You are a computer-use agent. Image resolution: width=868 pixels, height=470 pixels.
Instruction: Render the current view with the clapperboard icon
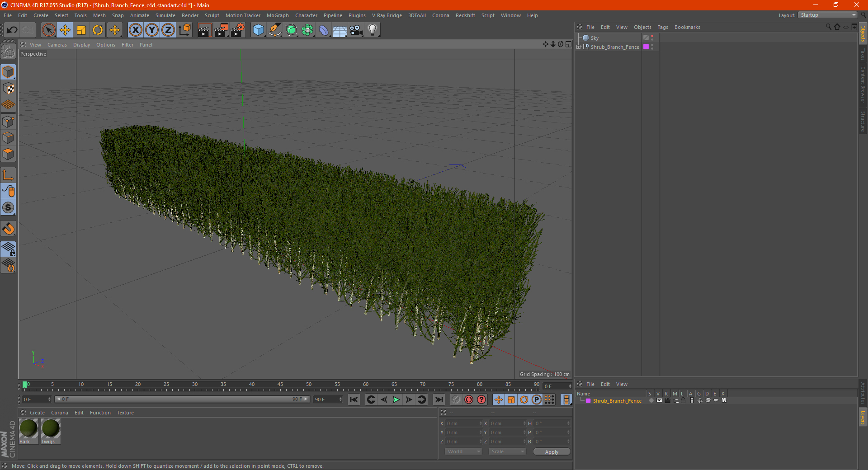tap(204, 30)
